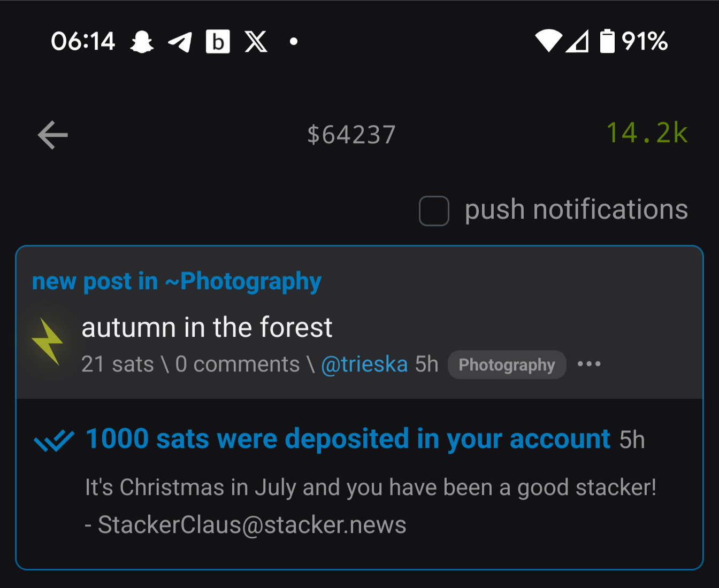Open the $64237 price ticker
This screenshot has width=719, height=588.
[x=351, y=135]
